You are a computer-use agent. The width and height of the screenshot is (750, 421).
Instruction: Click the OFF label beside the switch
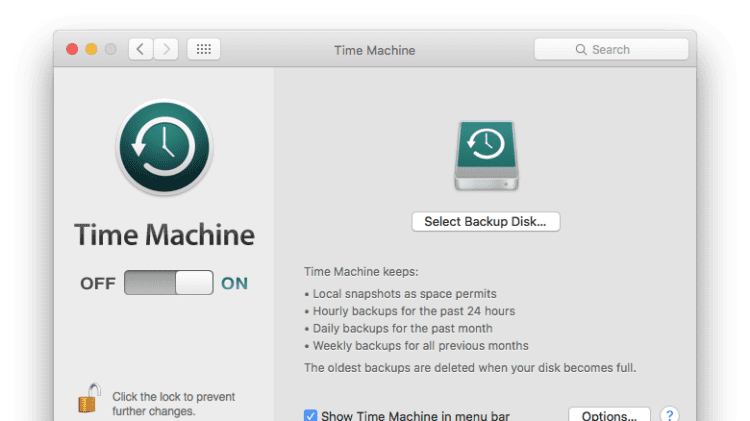(x=98, y=283)
